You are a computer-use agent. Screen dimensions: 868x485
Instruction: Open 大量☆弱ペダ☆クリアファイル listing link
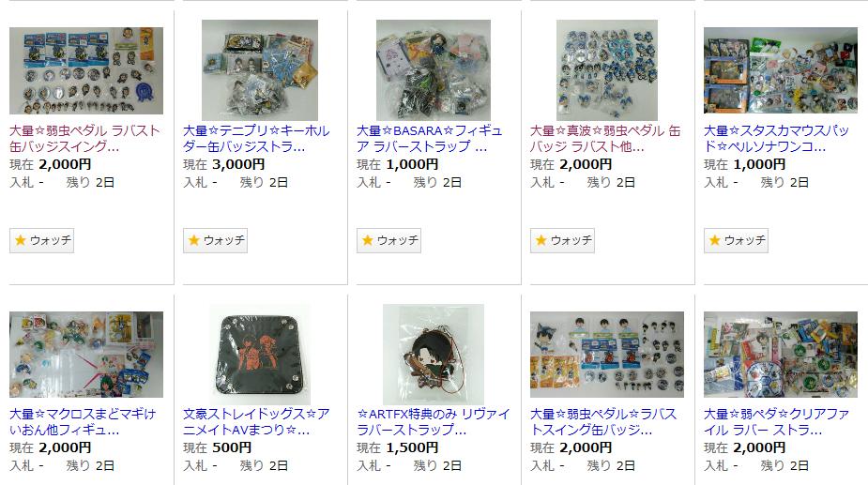coord(776,421)
